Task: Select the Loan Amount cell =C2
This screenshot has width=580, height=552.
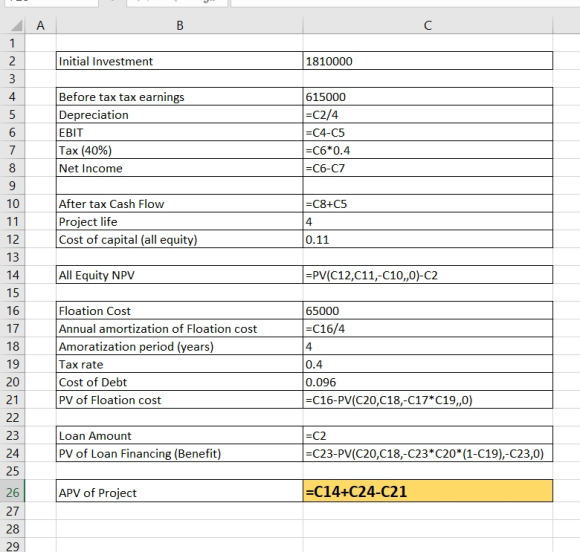Action: tap(428, 435)
